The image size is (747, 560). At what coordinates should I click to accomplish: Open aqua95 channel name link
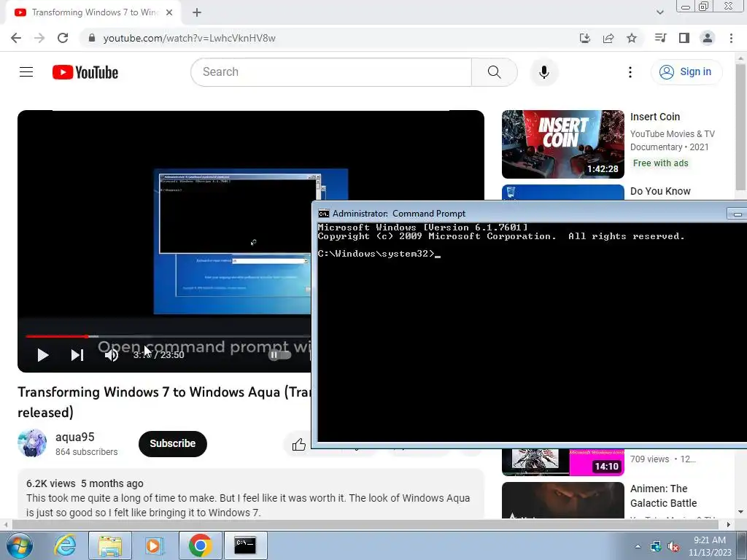point(75,437)
